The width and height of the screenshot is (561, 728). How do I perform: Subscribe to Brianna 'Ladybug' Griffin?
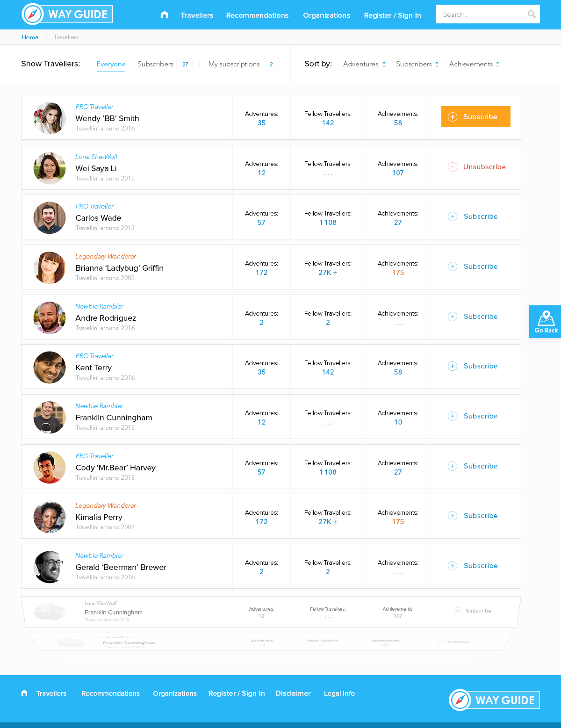tap(480, 267)
